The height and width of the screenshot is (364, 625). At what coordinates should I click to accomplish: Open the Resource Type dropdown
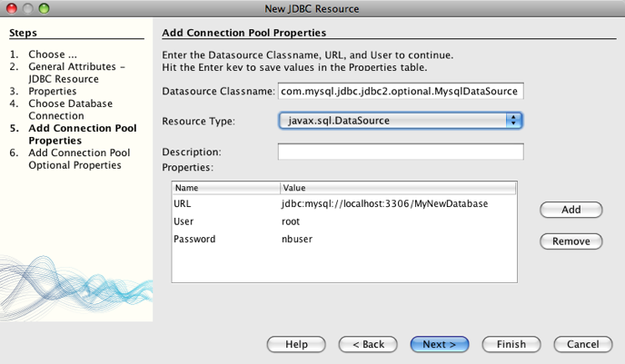[x=401, y=120]
